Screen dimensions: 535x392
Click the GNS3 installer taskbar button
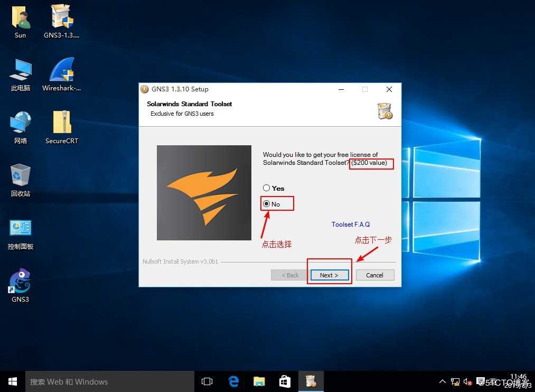311,381
